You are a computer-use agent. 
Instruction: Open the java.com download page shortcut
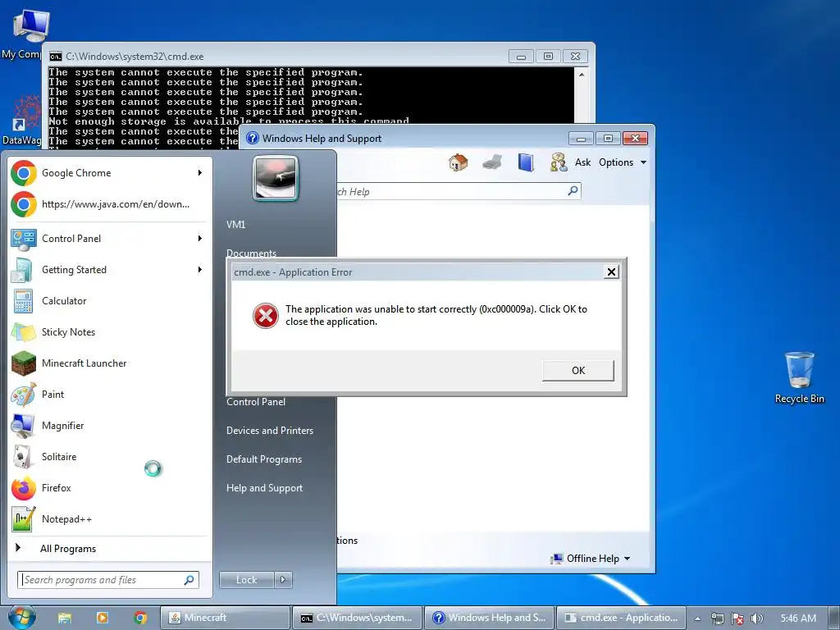point(110,204)
